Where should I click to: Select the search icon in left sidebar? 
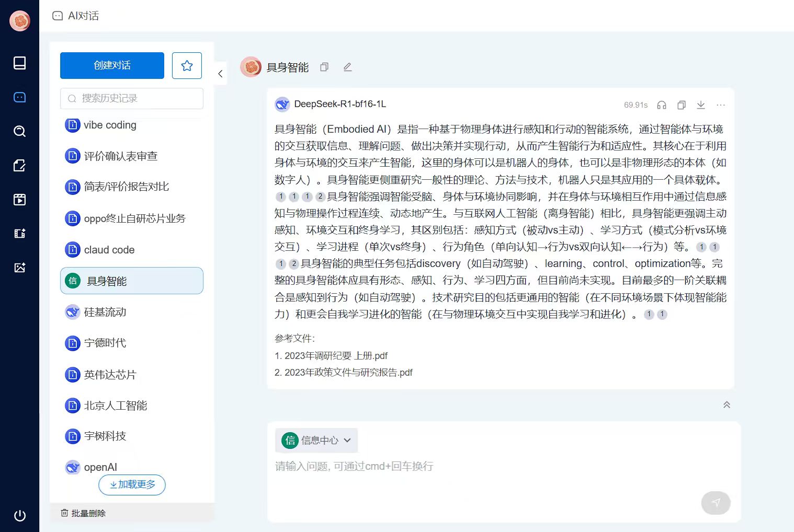(19, 131)
